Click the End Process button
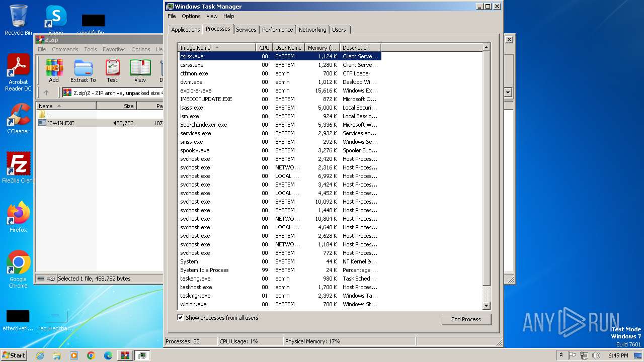The height and width of the screenshot is (362, 644). (x=466, y=319)
